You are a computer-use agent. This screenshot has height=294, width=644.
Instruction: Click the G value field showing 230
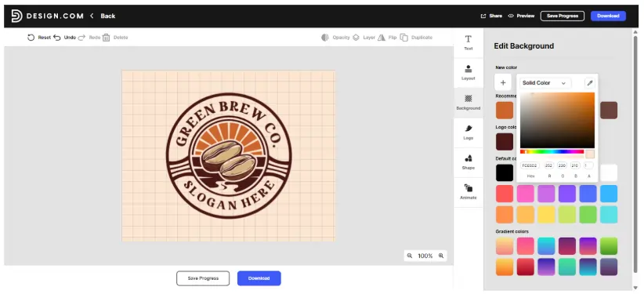(563, 165)
